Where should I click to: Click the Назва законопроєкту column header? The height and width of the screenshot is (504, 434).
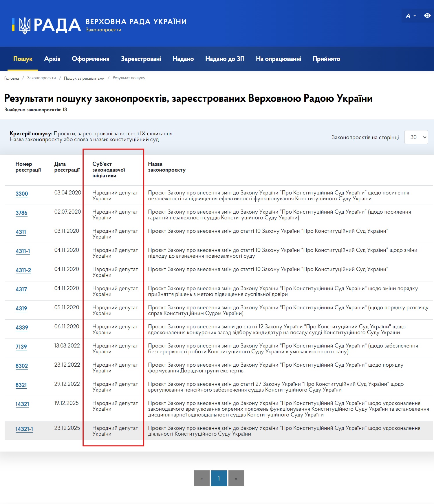pyautogui.click(x=167, y=167)
